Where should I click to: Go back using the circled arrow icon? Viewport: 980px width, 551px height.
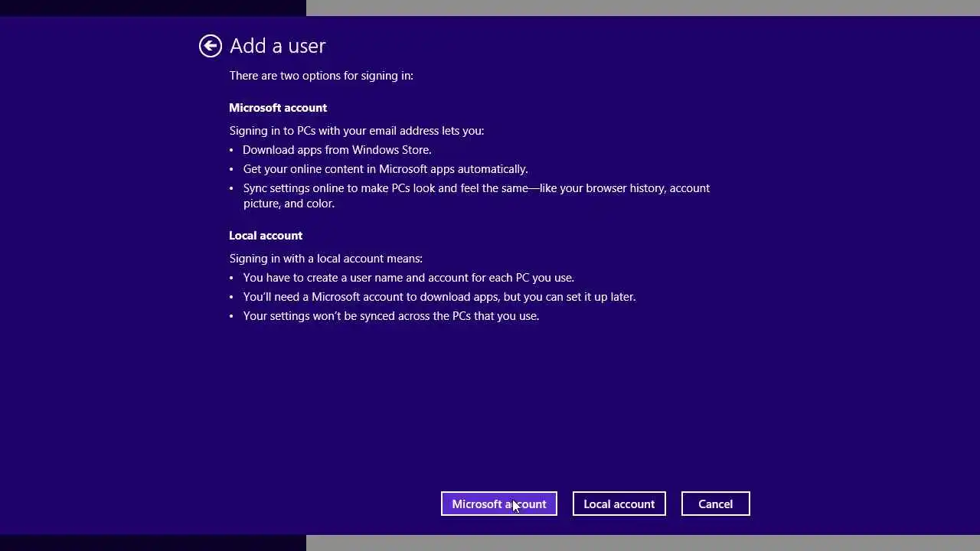click(210, 46)
